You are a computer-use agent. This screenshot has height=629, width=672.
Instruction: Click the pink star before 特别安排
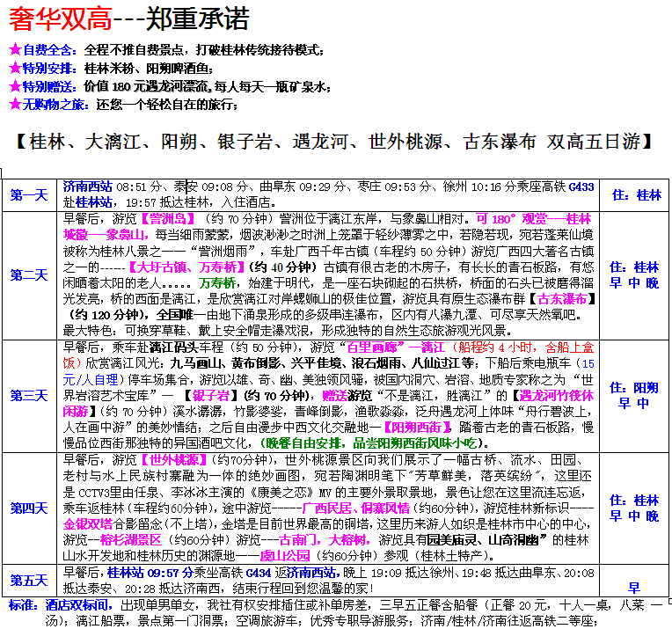pos(13,68)
